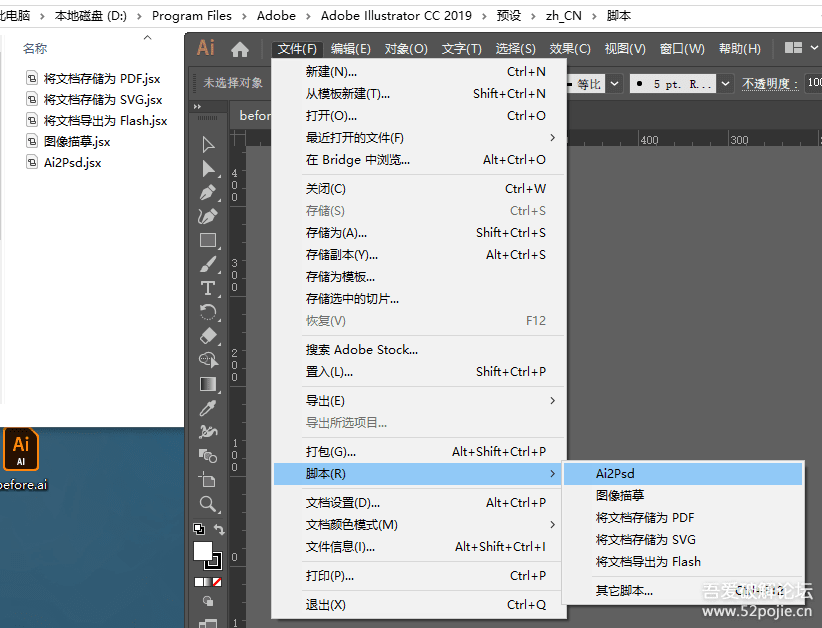Run the Ai2Psd script

[683, 474]
